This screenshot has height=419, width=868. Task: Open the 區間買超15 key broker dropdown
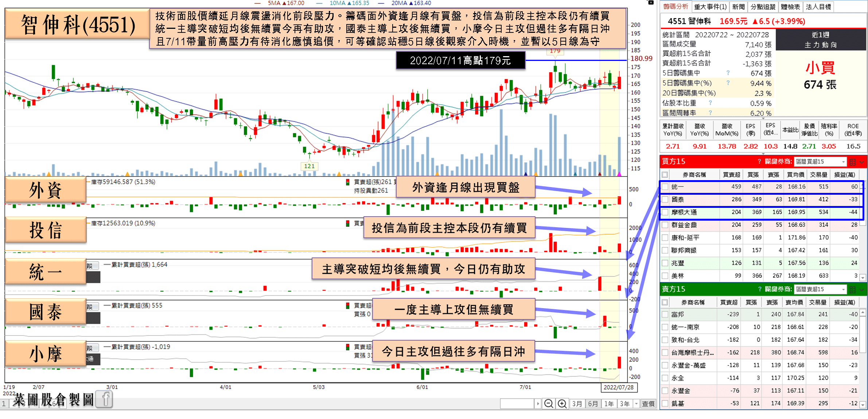(x=820, y=162)
